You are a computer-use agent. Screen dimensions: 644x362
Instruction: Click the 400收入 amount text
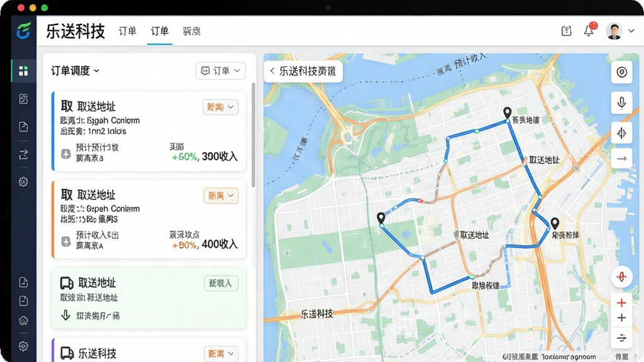point(219,244)
